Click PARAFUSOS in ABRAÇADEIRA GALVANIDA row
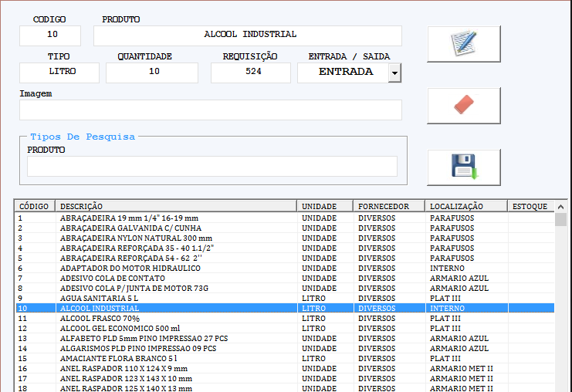The image size is (572, 392). point(452,228)
